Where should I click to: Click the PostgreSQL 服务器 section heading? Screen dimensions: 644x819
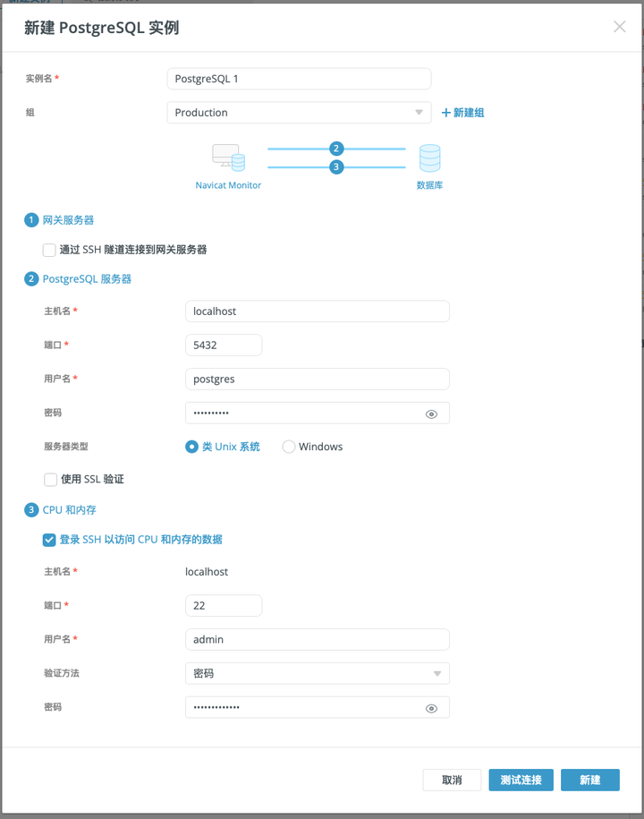click(87, 279)
